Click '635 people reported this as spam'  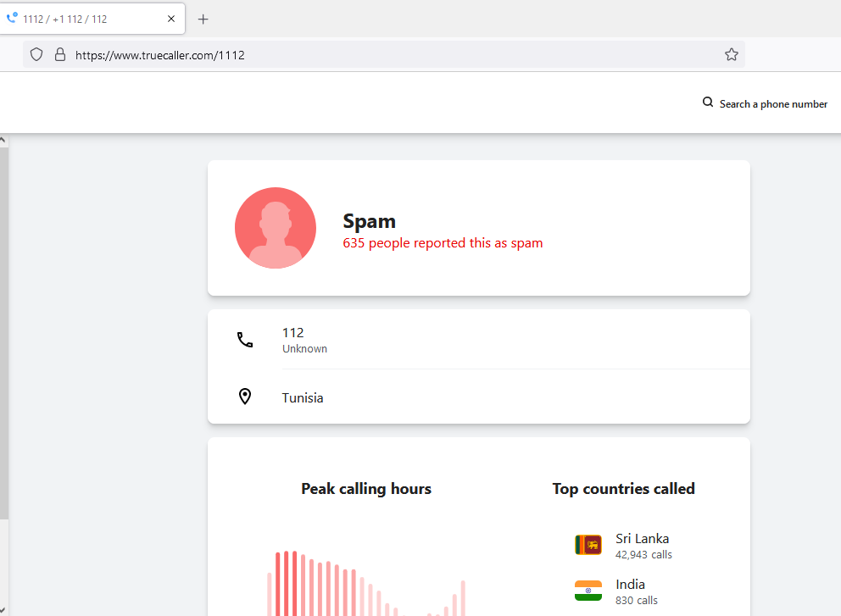443,243
